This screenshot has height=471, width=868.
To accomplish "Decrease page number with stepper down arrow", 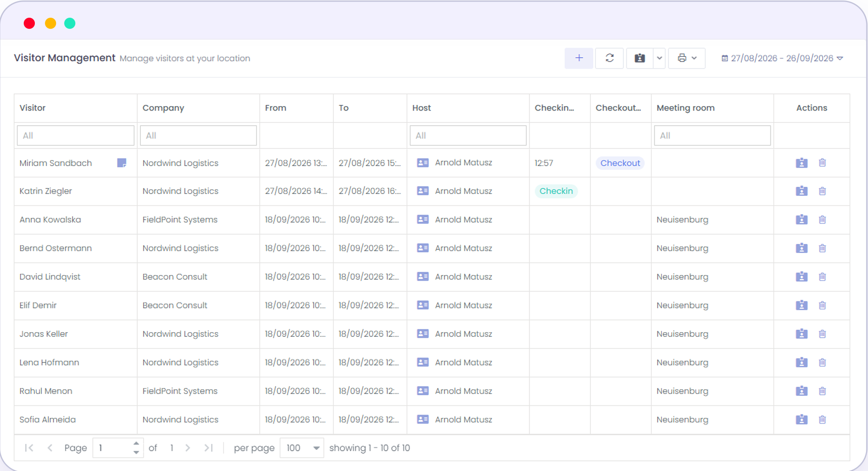I will [x=136, y=452].
